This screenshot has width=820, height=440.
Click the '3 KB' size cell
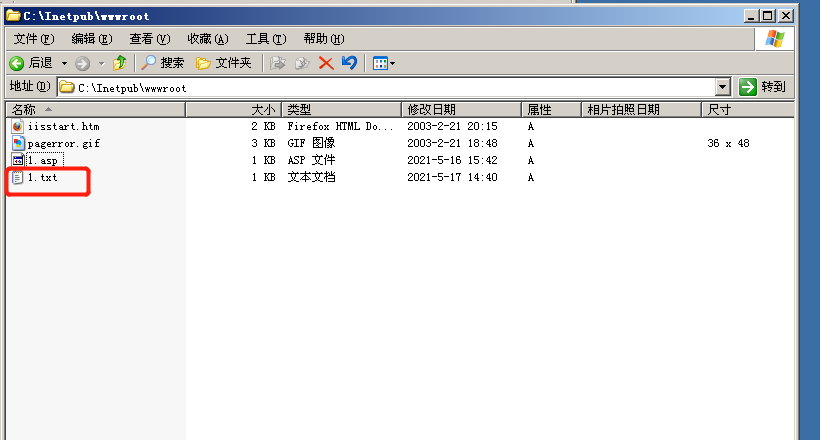click(x=263, y=143)
